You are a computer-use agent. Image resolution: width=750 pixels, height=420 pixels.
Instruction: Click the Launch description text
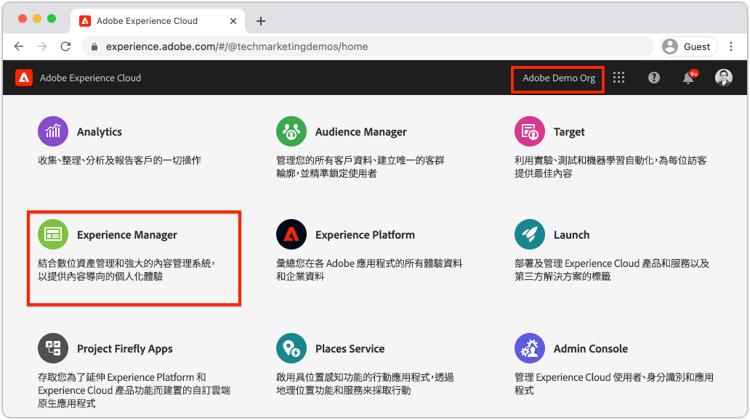(612, 270)
